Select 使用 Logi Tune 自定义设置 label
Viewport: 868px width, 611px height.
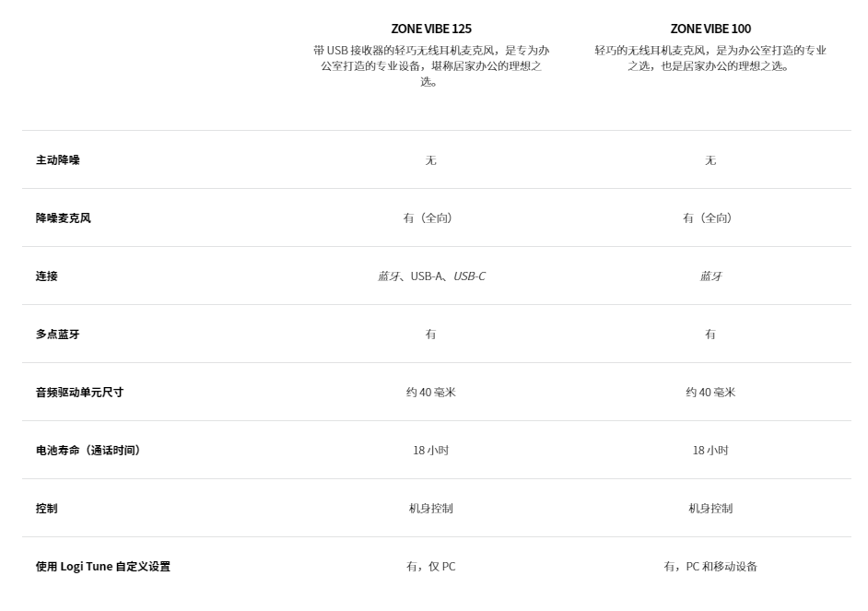point(103,567)
